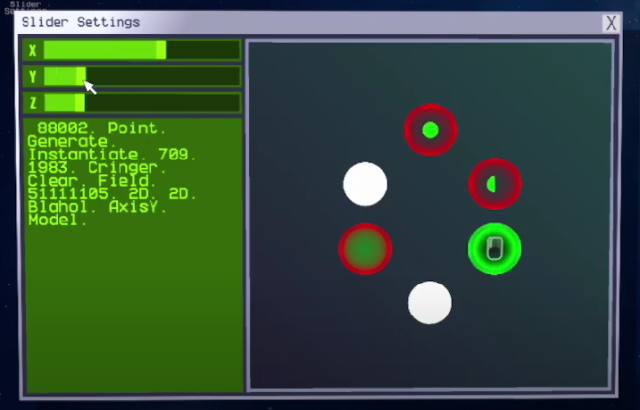
Task: Click the red circle with green center dot
Action: (x=430, y=129)
